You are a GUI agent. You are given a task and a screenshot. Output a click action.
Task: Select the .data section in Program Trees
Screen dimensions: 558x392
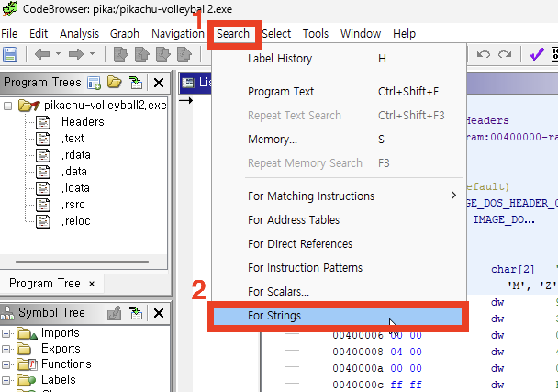tap(74, 171)
